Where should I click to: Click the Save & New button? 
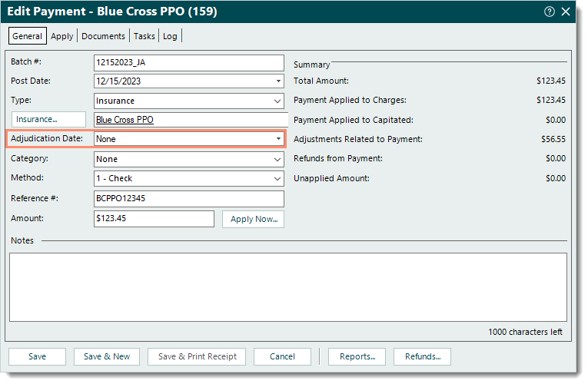tap(107, 356)
